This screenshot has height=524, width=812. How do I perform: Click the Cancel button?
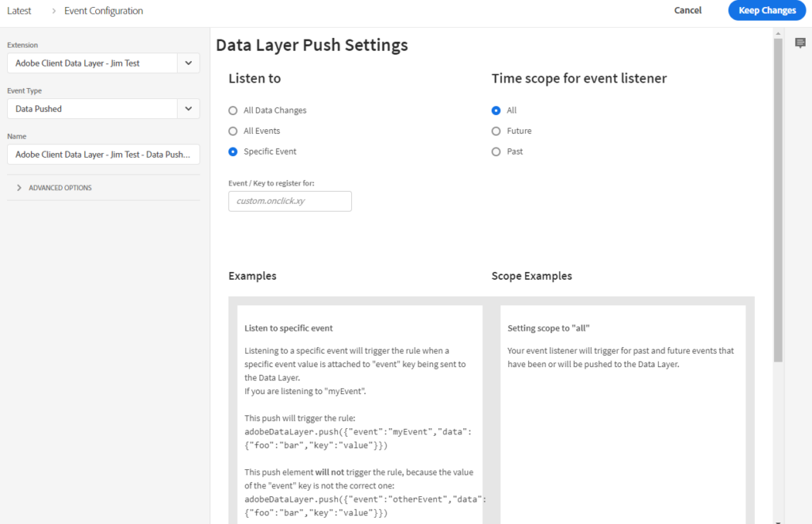(688, 10)
